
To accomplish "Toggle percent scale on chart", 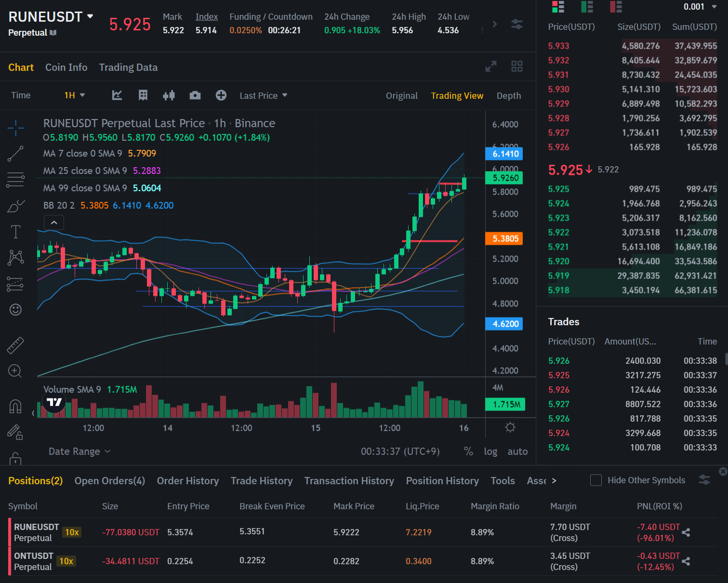I will click(468, 451).
